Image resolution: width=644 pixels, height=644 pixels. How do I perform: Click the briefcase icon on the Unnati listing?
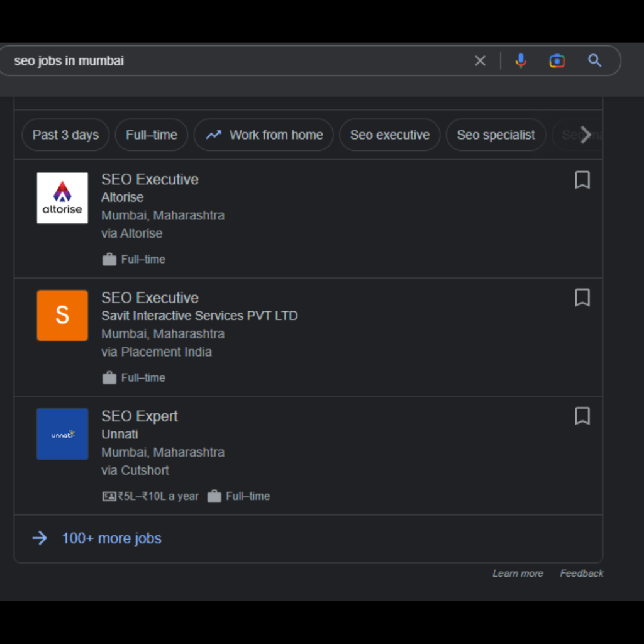[214, 496]
